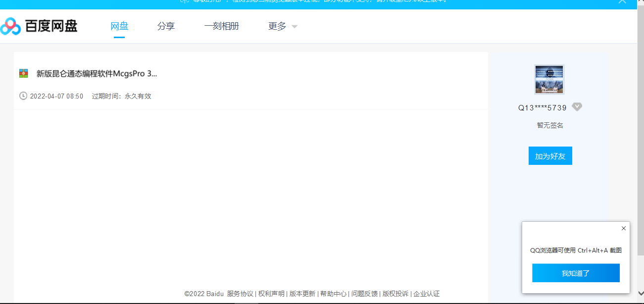Open the 分享 tab
This screenshot has height=304, width=644.
[x=166, y=27]
